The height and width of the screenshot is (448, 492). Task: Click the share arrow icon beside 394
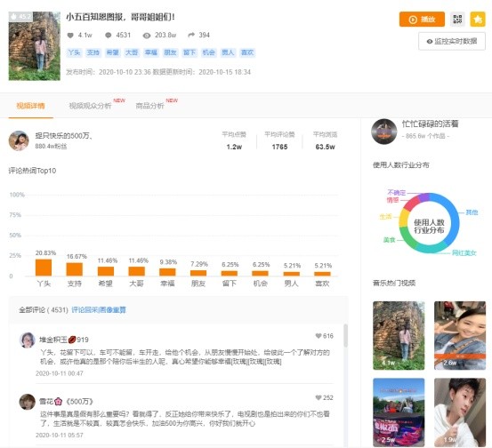coord(191,35)
